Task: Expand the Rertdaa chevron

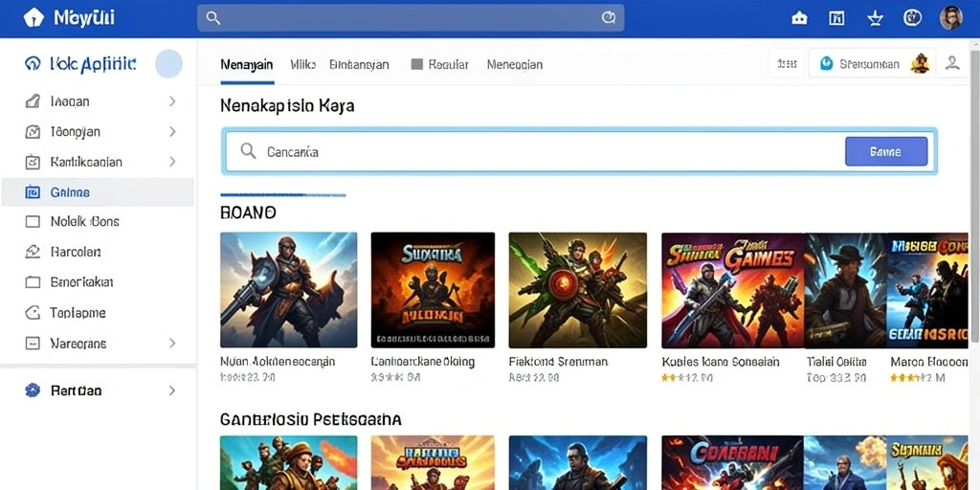Action: coord(172,390)
